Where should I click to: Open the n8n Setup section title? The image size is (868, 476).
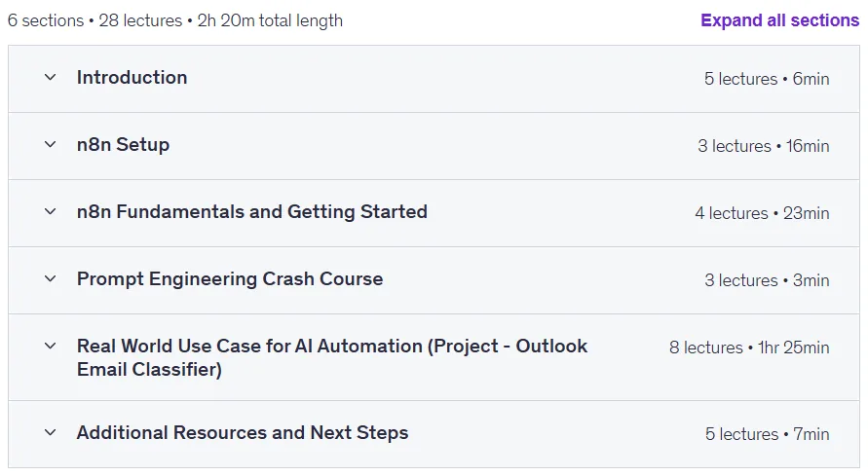coord(123,145)
